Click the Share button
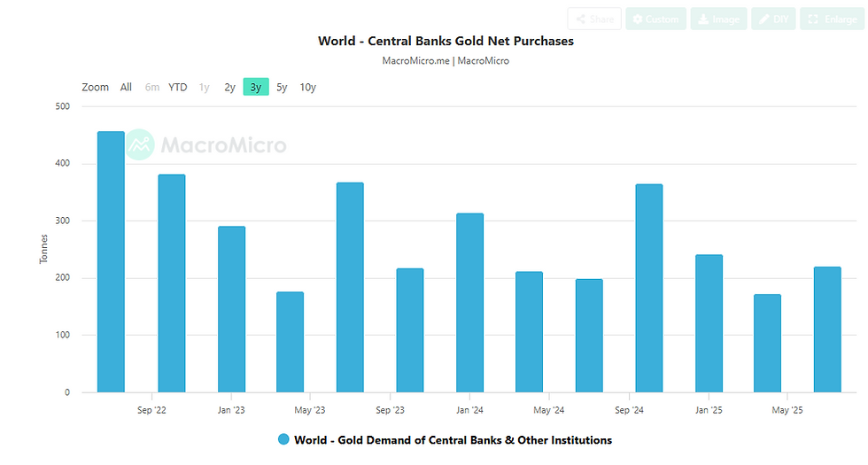868x465 pixels. (x=594, y=19)
